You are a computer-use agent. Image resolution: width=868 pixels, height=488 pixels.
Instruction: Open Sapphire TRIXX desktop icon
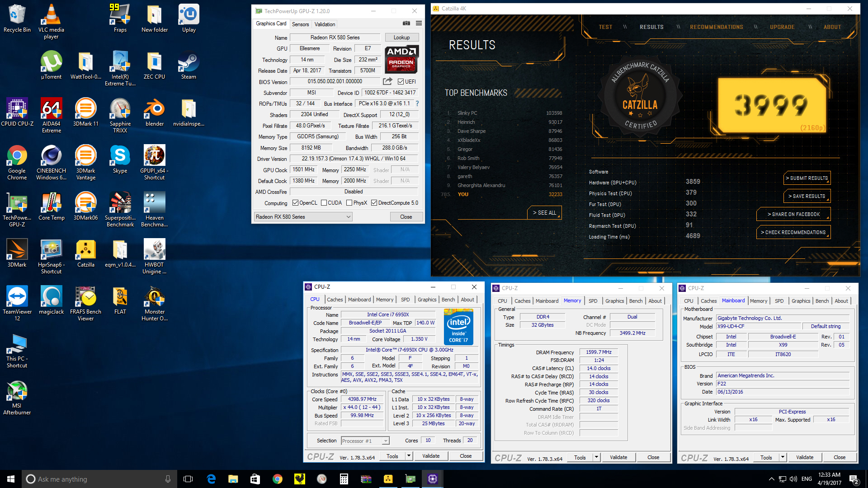(x=120, y=116)
